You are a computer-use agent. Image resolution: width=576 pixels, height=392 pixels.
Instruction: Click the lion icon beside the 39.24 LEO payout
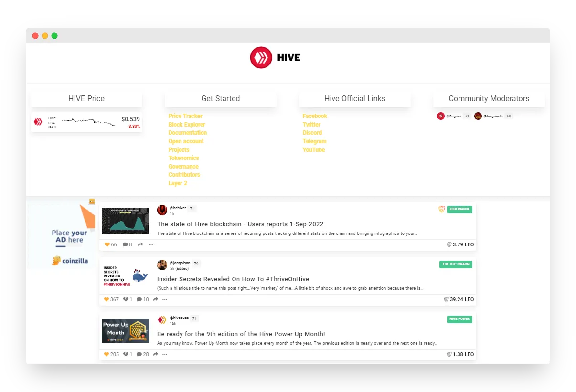446,299
